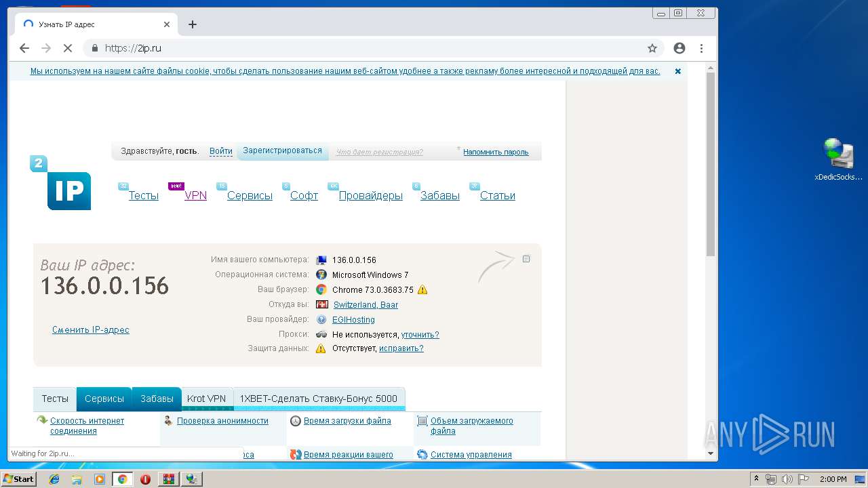Show hidden tray icons arrow
Viewport: 868px width, 488px height.
tap(756, 479)
